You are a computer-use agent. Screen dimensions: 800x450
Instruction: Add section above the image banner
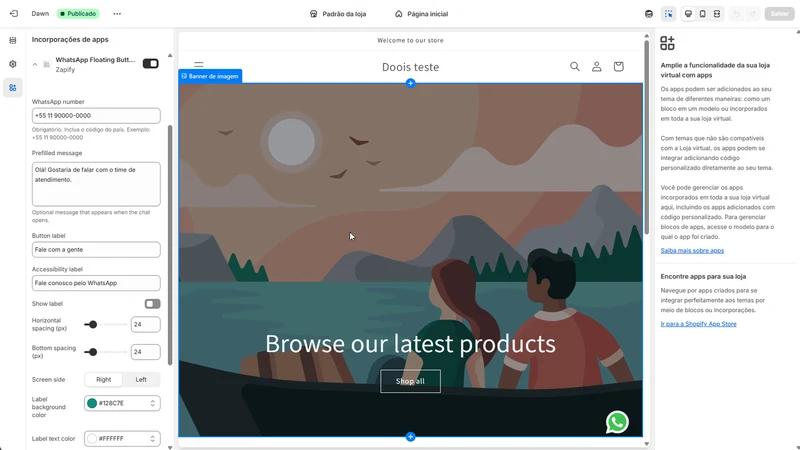point(410,83)
